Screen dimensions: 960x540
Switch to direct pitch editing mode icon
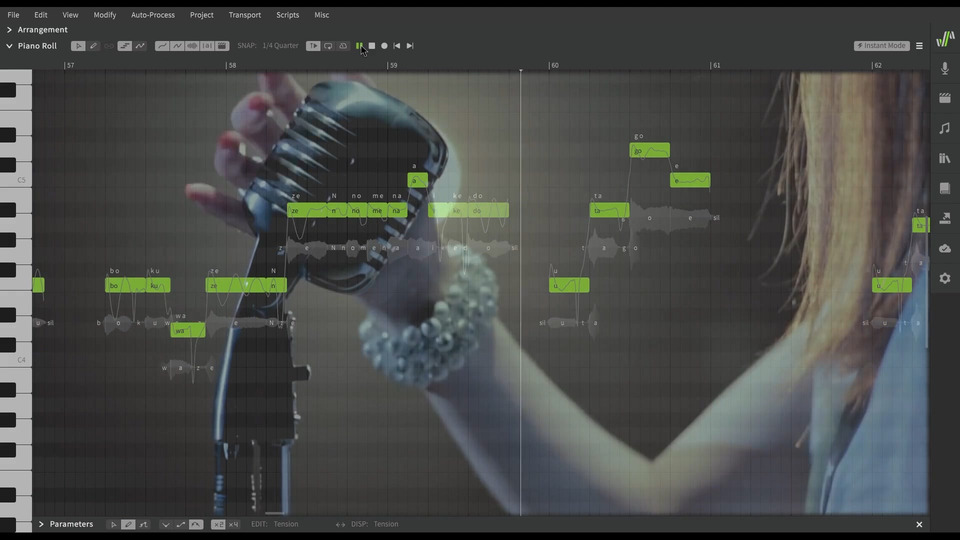tap(140, 46)
